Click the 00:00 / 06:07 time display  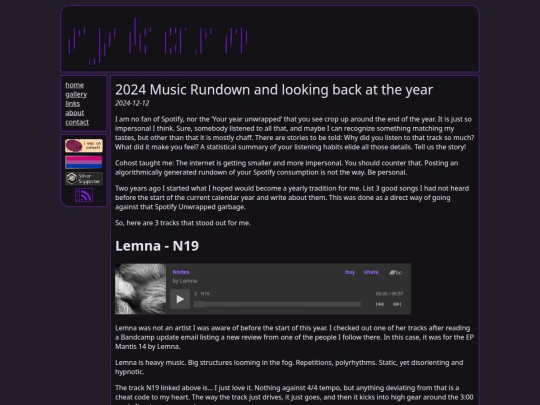[389, 294]
